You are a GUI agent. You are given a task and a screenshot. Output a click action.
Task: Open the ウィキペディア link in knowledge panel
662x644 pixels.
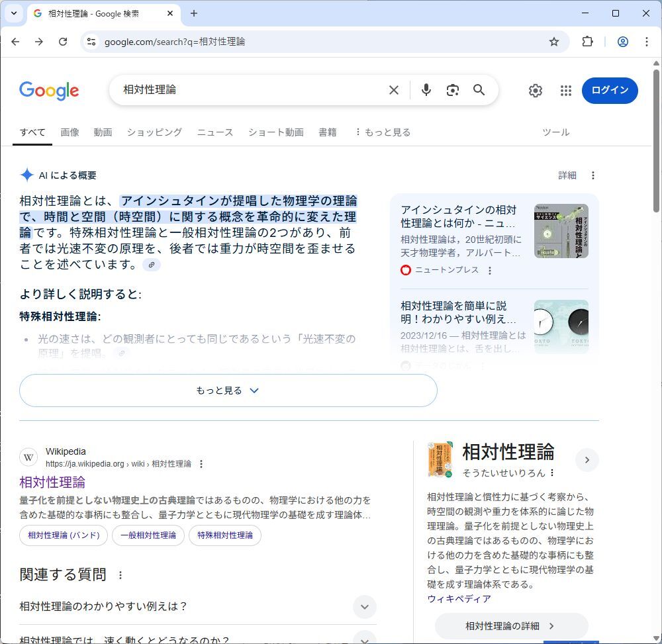point(459,599)
